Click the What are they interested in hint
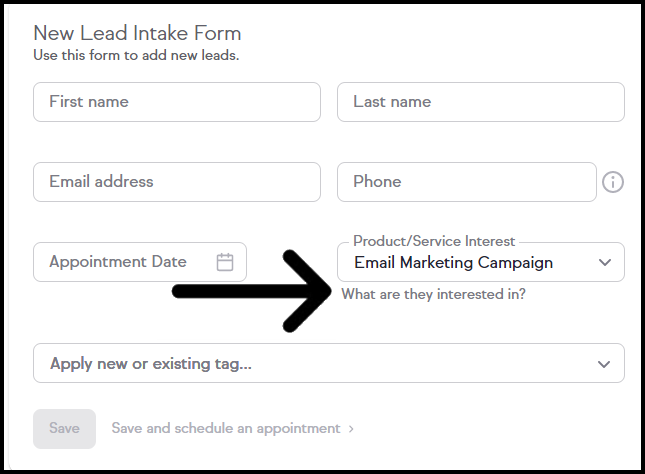The image size is (645, 474). coord(433,295)
